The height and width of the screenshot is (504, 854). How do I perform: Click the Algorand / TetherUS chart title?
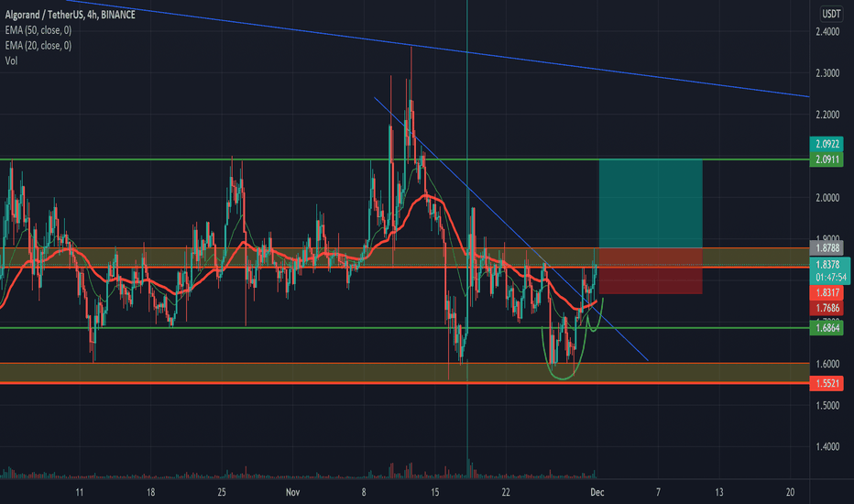point(71,15)
